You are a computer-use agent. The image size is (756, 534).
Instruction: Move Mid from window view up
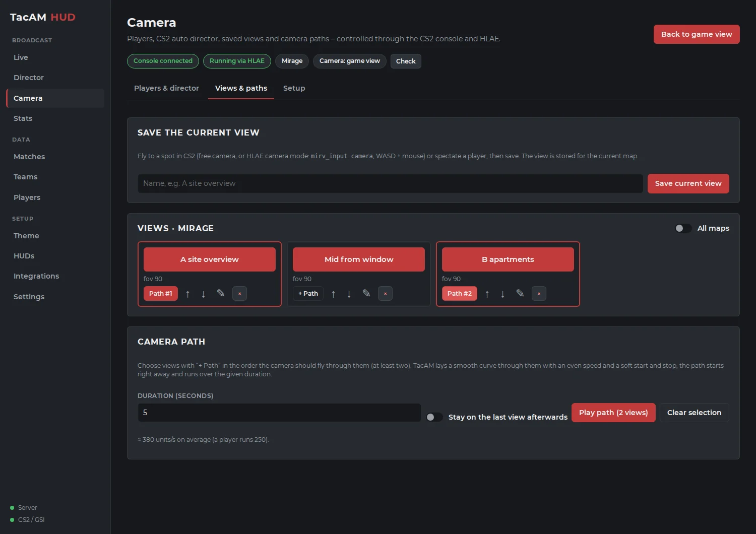pos(333,294)
